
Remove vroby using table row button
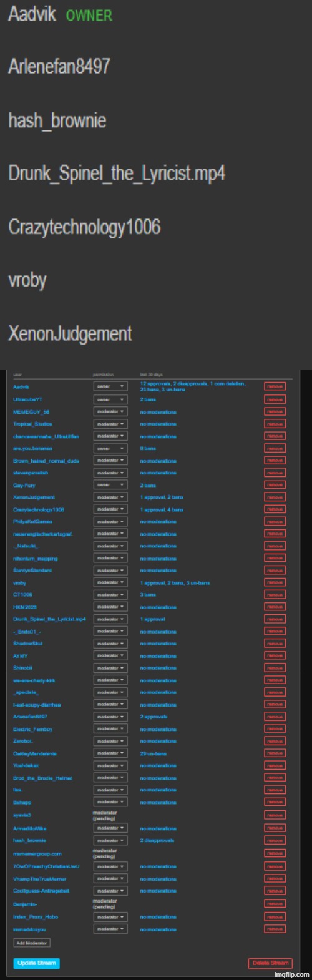point(275,582)
